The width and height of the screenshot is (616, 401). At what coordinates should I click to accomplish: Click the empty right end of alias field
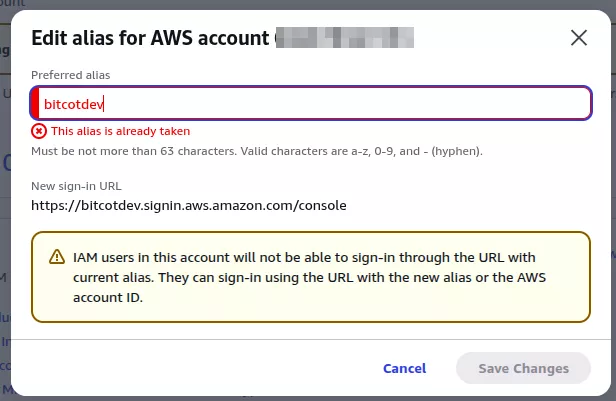pyautogui.click(x=560, y=104)
